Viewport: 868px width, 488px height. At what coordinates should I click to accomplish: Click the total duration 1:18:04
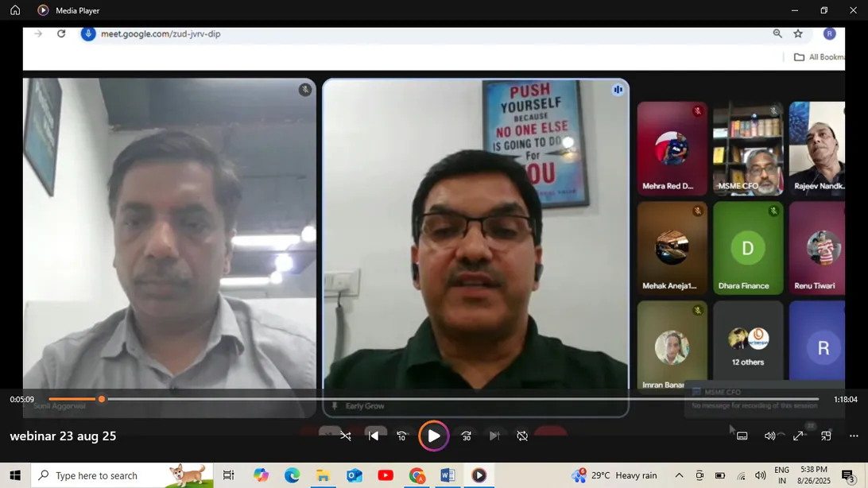point(845,400)
